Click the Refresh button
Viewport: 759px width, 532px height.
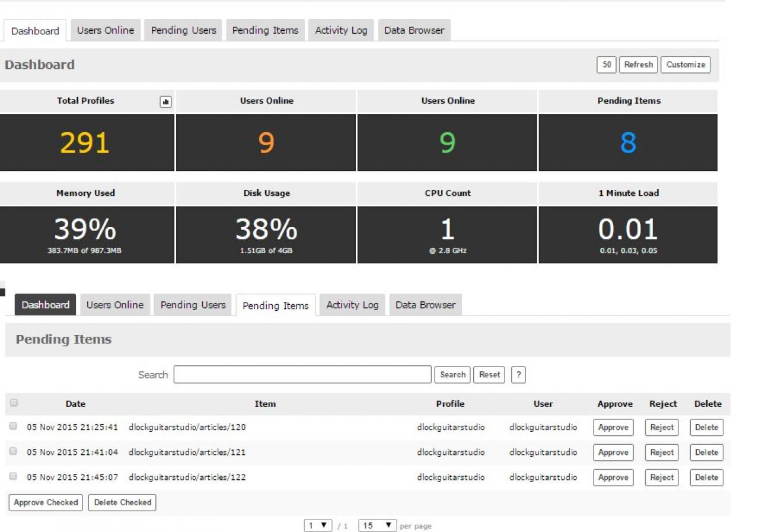pyautogui.click(x=638, y=65)
